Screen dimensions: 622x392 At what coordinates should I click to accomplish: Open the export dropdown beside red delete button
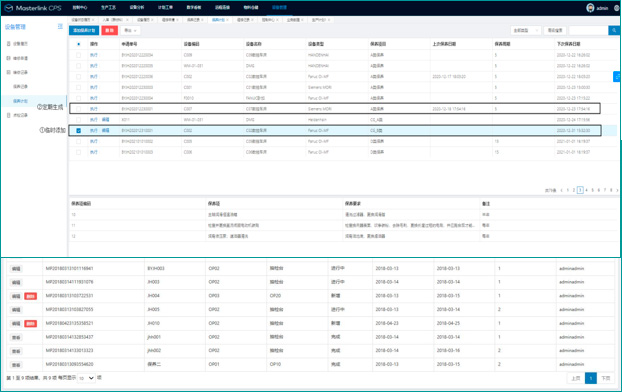point(131,31)
